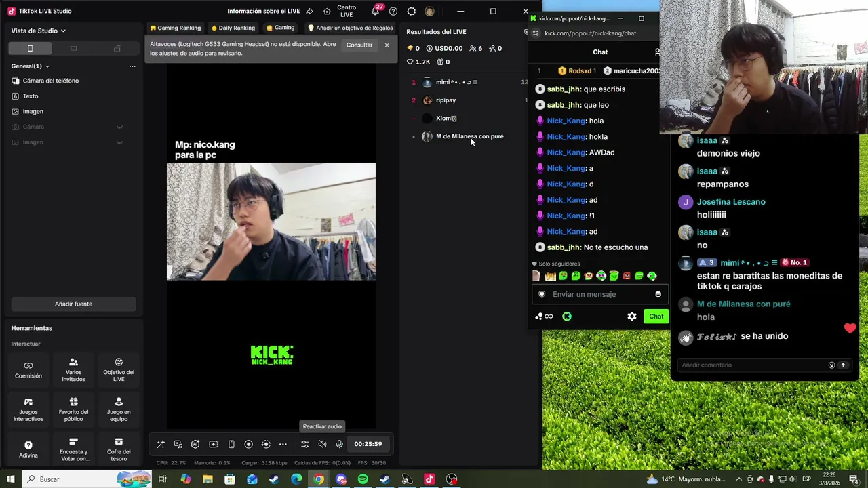Select the portrait layout mode

30,48
